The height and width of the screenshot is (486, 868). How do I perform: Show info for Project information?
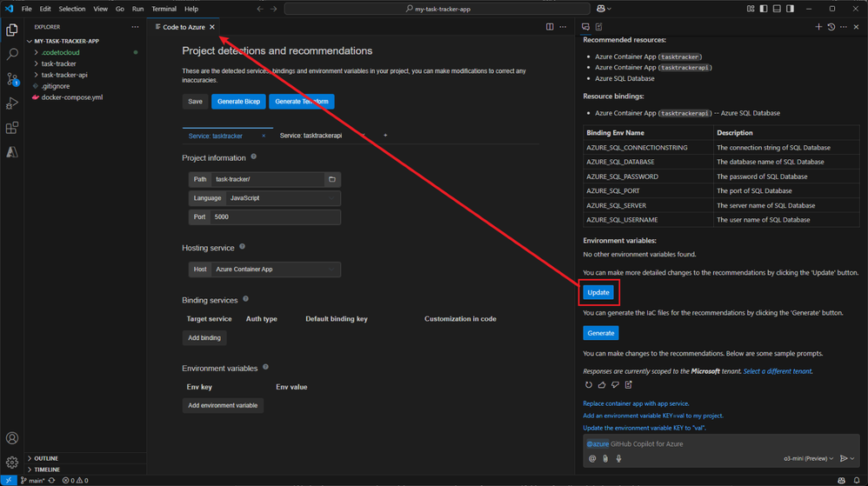(x=254, y=156)
